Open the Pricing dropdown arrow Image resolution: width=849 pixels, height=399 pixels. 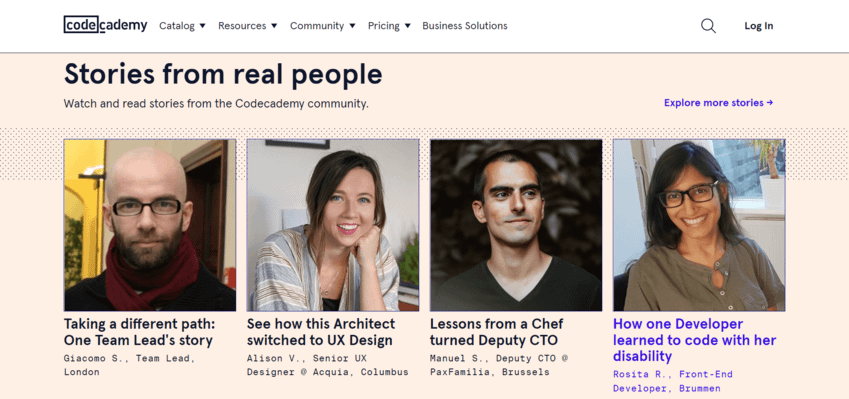[x=408, y=25]
